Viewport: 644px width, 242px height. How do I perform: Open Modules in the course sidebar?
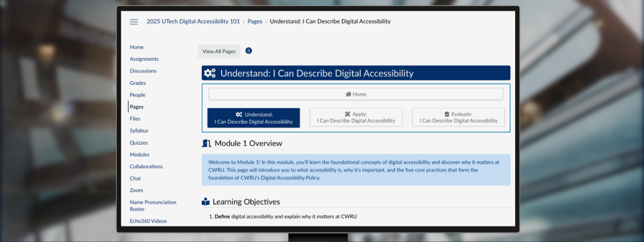click(x=140, y=154)
